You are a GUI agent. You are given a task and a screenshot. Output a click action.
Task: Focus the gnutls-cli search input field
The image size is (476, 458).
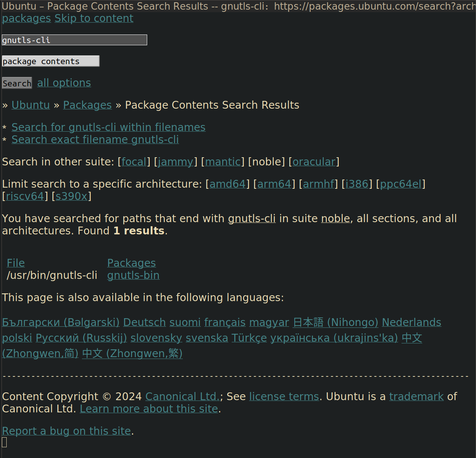tap(74, 40)
